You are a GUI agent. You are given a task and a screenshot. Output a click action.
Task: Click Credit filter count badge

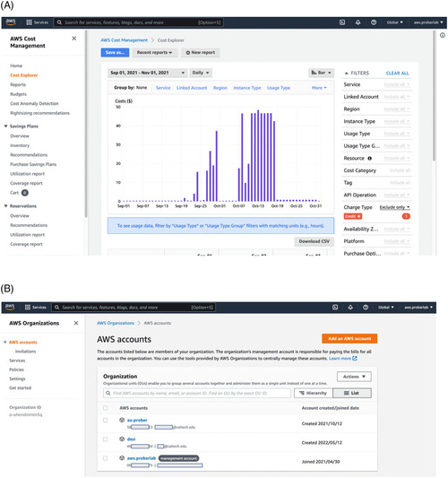tap(406, 216)
